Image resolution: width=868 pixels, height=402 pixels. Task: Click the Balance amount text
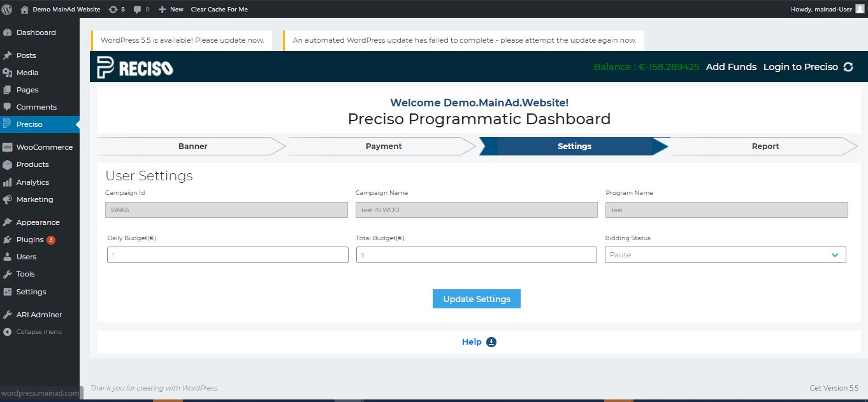tap(646, 67)
